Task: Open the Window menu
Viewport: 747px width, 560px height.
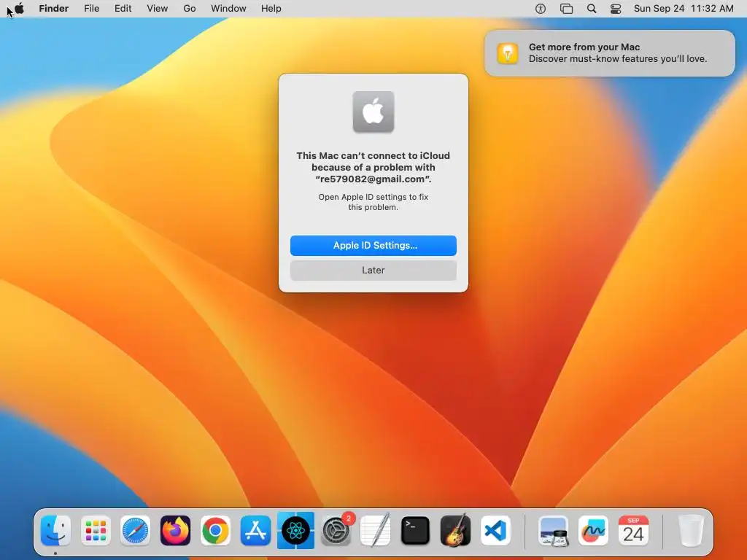Action: [x=228, y=8]
